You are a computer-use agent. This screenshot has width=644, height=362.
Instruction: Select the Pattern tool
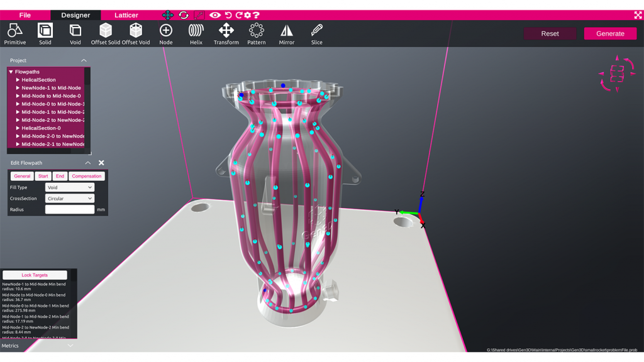tap(256, 31)
